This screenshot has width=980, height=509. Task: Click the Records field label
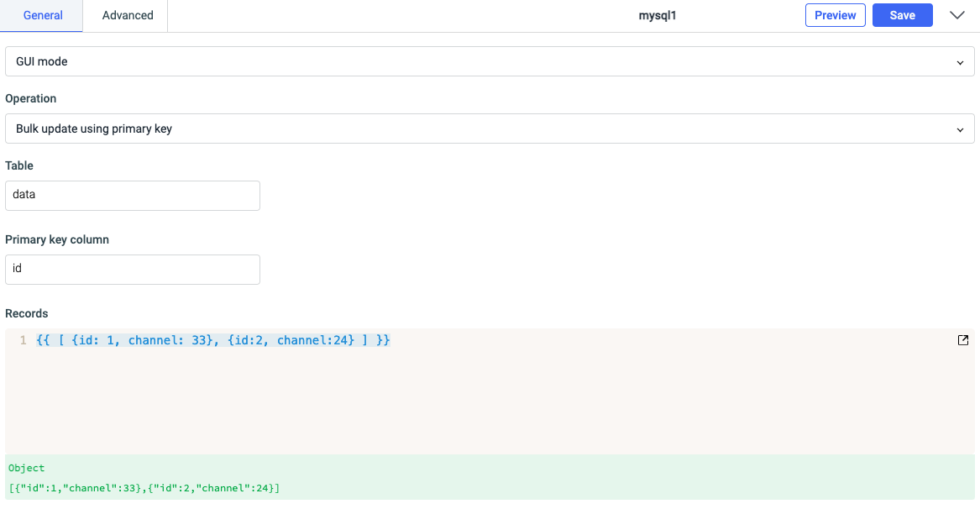pos(27,313)
